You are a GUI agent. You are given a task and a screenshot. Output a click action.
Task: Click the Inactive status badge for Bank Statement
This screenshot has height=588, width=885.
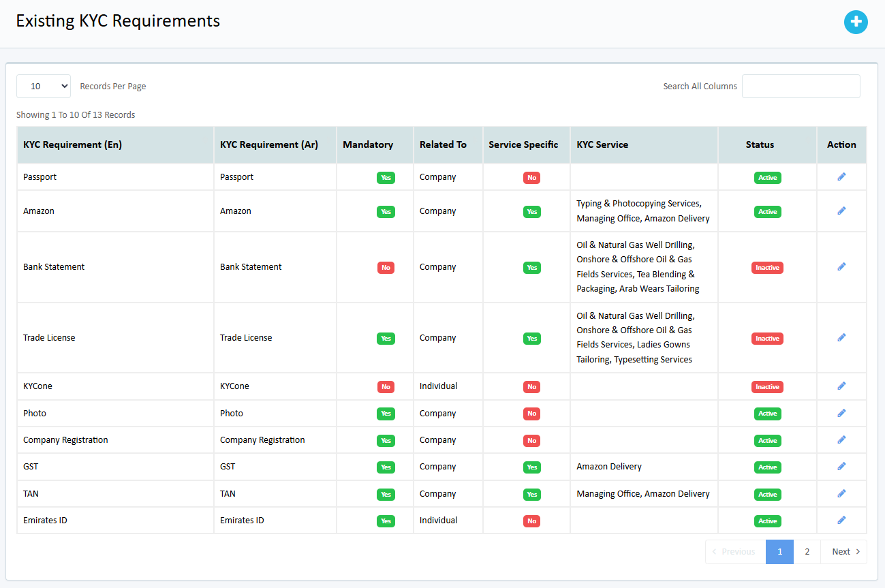(x=767, y=268)
